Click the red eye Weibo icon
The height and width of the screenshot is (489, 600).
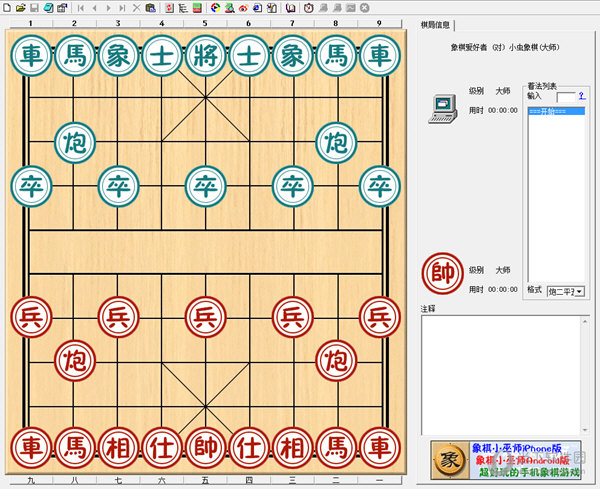tap(243, 8)
